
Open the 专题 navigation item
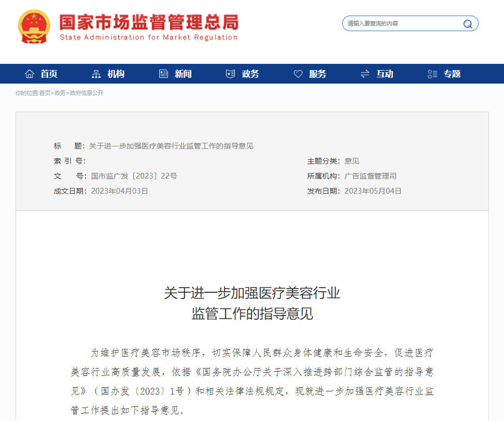point(452,74)
